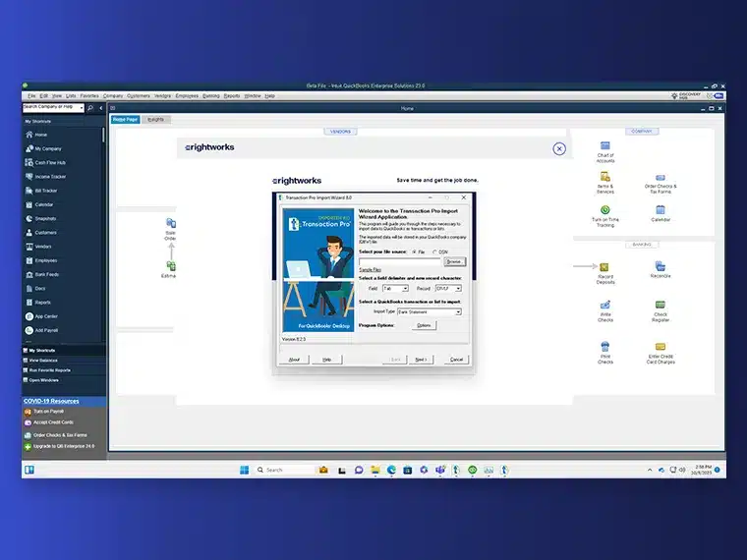This screenshot has width=747, height=560.
Task: Open the Docs sidebar shortcut
Action: coord(35,289)
